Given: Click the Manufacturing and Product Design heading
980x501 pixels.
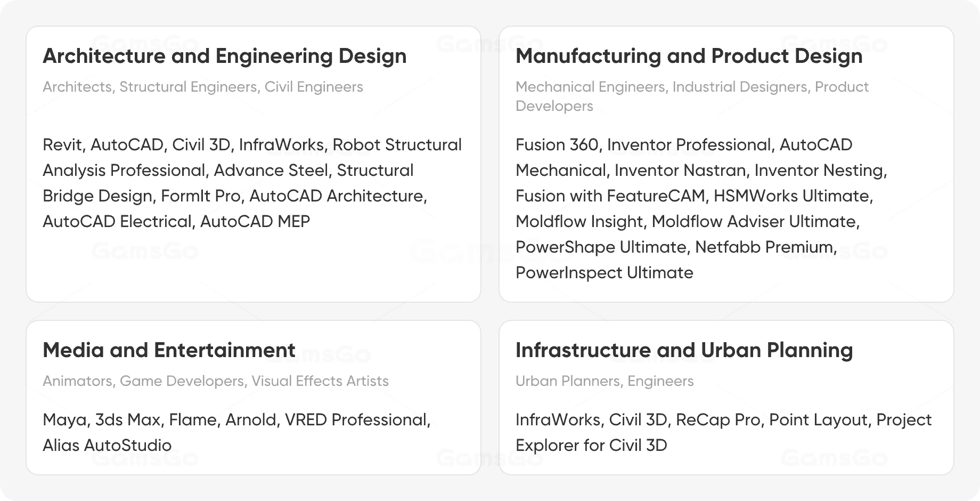Looking at the screenshot, I should [689, 56].
